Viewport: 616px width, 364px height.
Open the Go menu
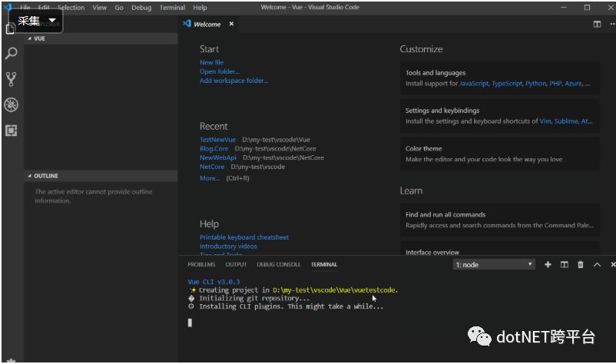pos(119,8)
